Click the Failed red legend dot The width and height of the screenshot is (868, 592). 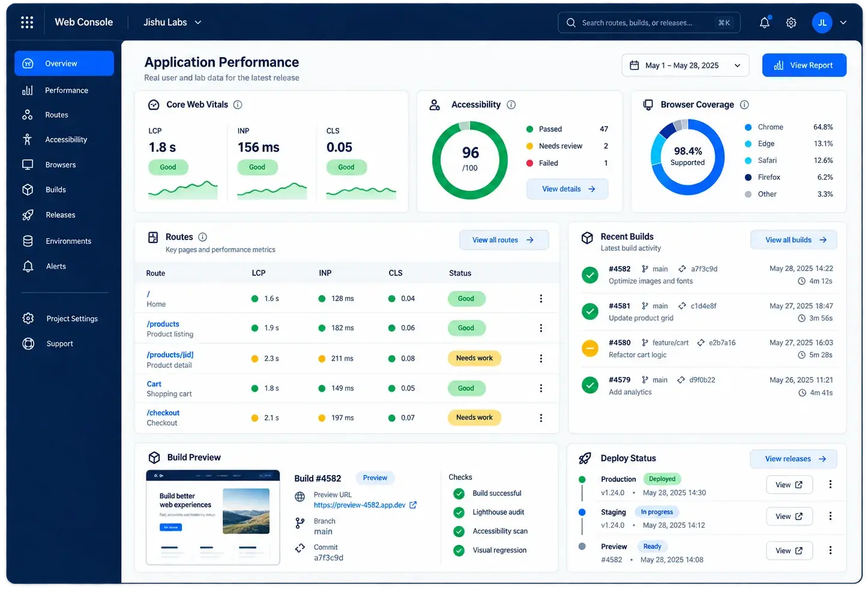coord(529,163)
